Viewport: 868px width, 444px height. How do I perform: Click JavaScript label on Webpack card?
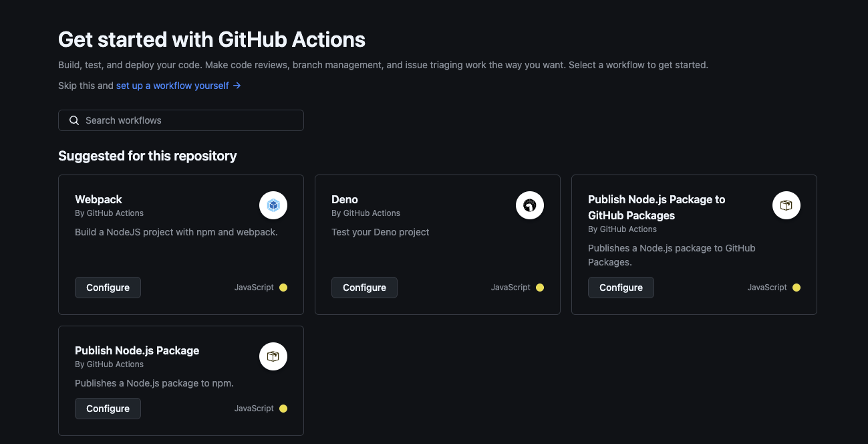coord(254,288)
